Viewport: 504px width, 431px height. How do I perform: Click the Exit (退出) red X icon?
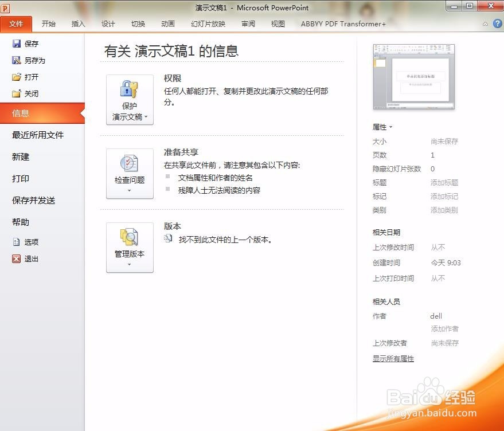pyautogui.click(x=17, y=258)
